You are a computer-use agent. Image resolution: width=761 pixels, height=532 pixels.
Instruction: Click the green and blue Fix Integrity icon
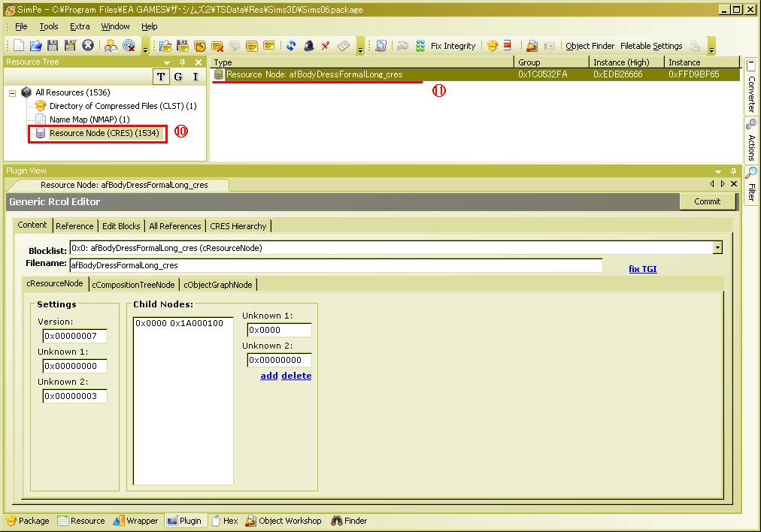420,46
